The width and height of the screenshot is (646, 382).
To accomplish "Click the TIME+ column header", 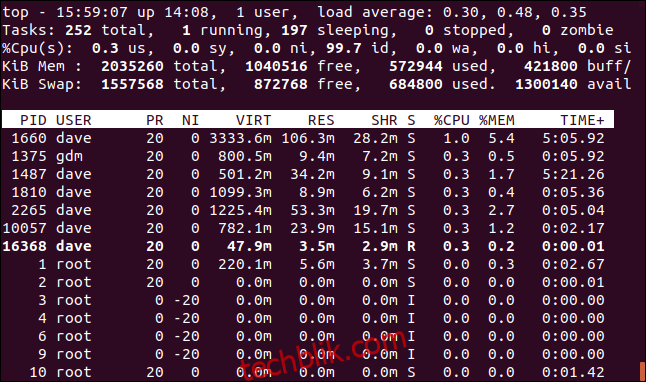I will tap(582, 120).
